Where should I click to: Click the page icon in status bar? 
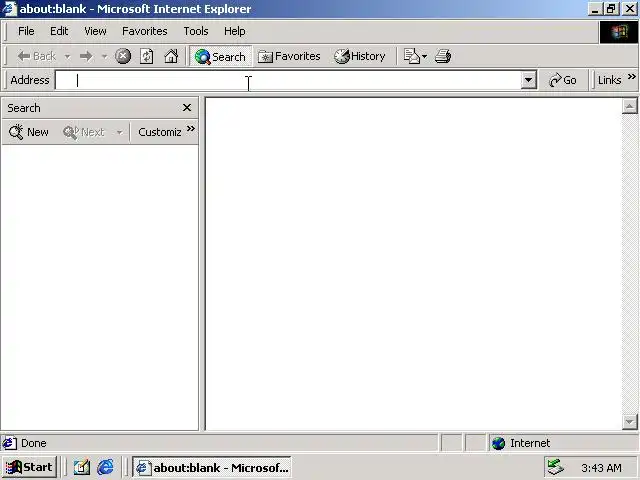(9, 443)
